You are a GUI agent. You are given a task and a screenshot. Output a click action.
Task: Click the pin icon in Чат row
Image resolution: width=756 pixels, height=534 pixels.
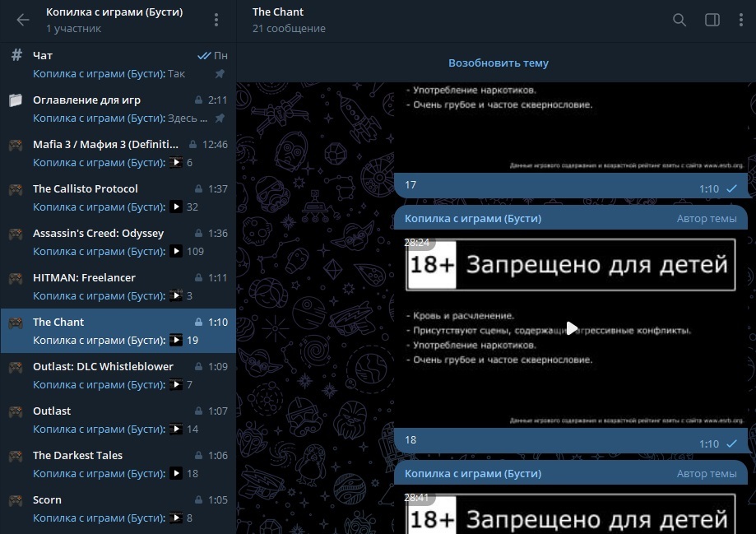pyautogui.click(x=220, y=74)
